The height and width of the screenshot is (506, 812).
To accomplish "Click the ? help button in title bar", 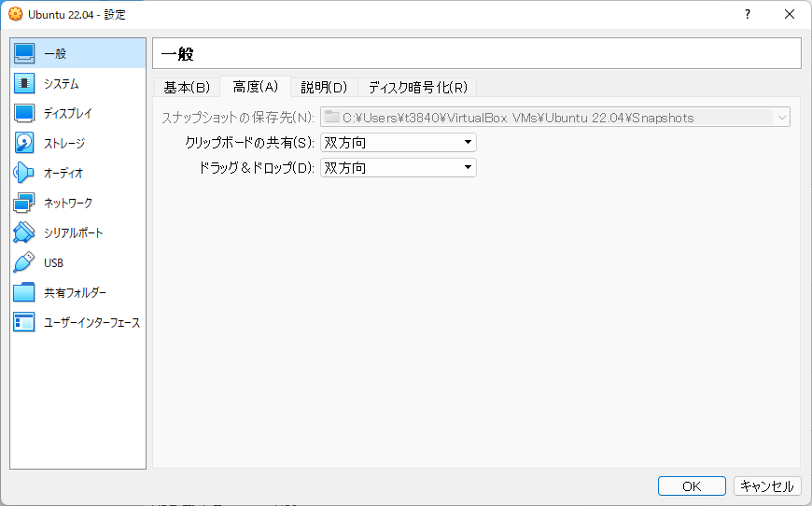I will pos(748,14).
